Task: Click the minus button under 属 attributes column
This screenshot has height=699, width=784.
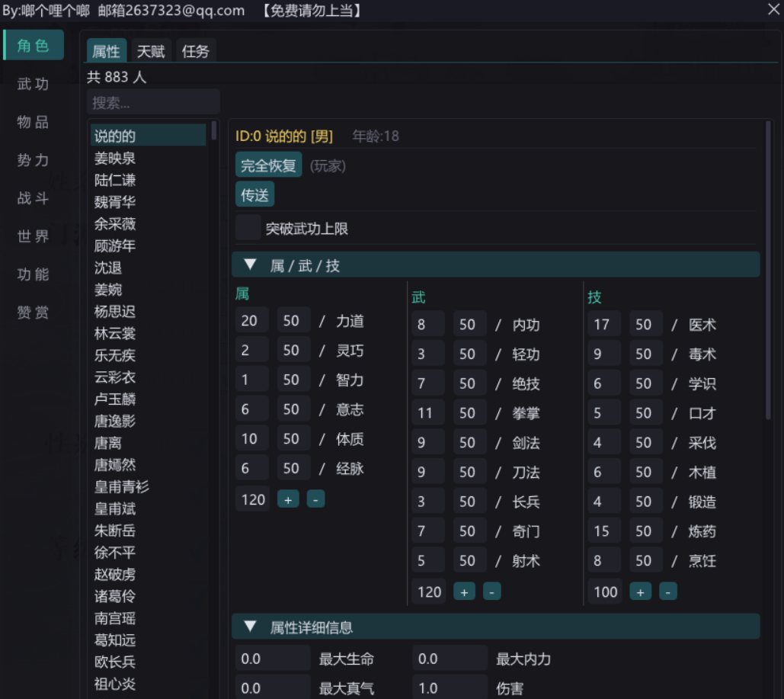Action: click(315, 499)
